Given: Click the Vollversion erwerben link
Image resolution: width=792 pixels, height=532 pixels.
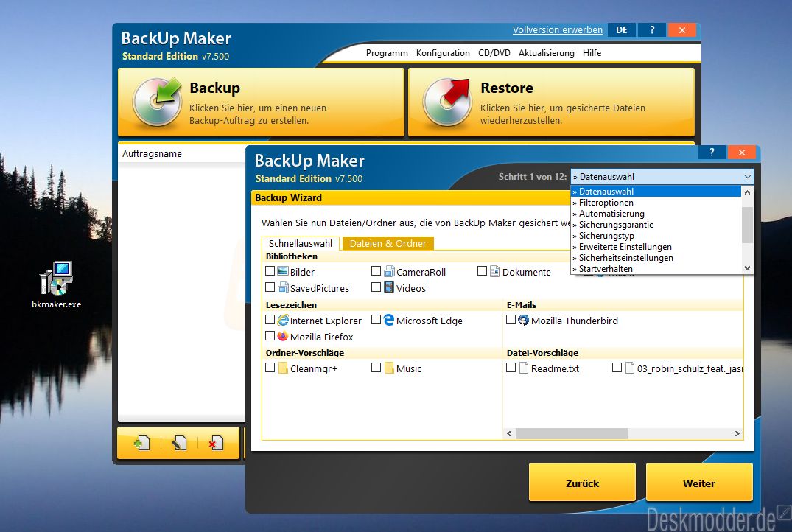Looking at the screenshot, I should 558,29.
